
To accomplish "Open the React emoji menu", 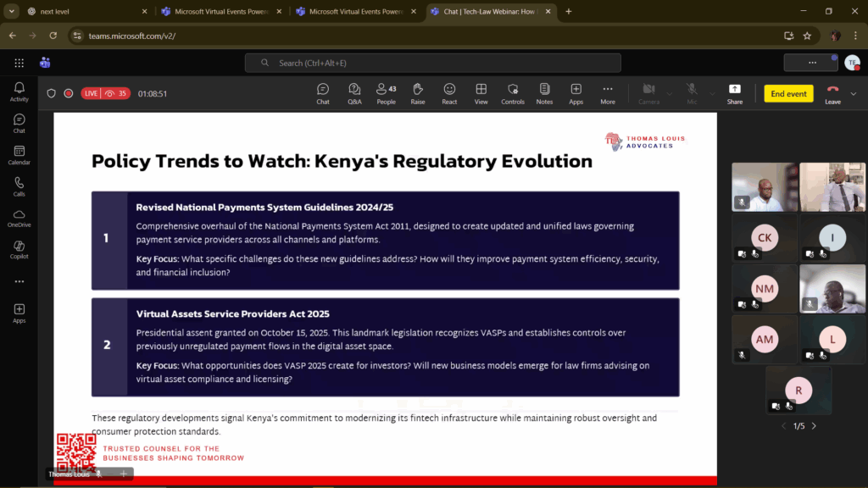I will click(449, 93).
